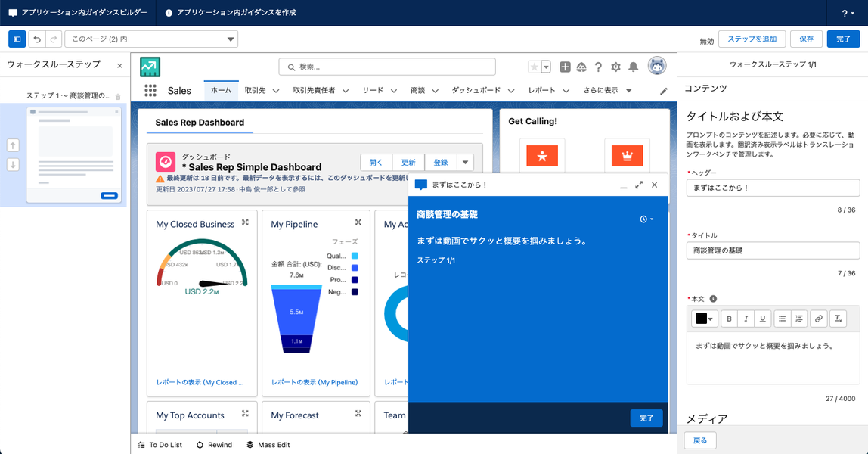Image resolution: width=868 pixels, height=454 pixels.
Task: Open the clock snooze menu in prompt
Action: click(646, 219)
